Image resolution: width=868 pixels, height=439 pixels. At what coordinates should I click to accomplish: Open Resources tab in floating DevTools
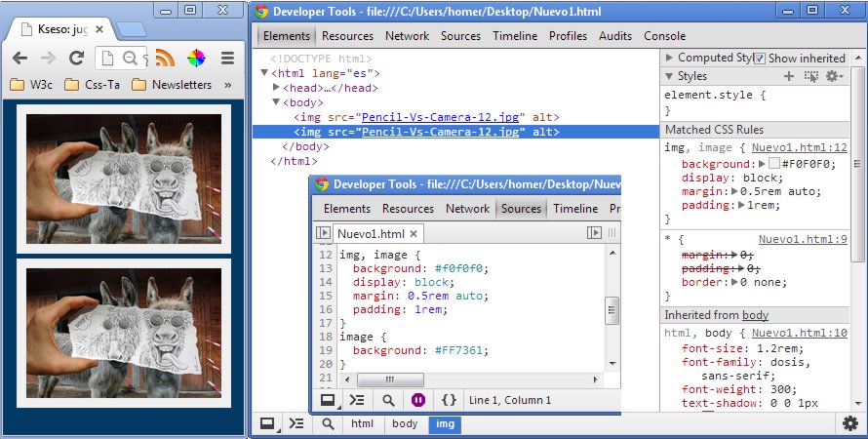[x=408, y=209]
